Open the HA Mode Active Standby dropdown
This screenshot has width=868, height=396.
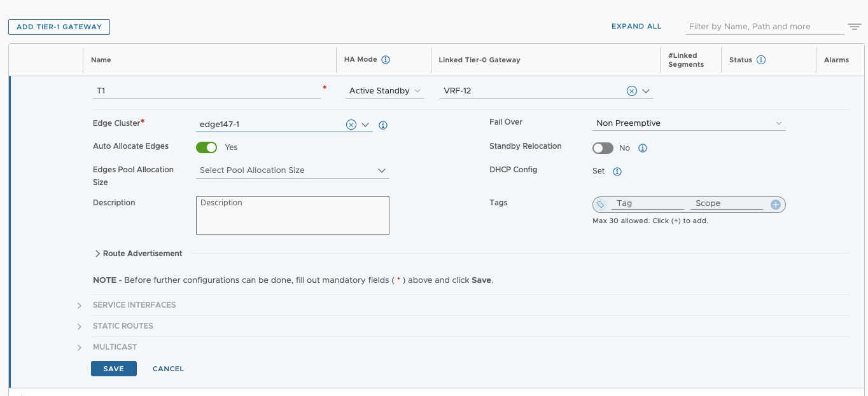click(x=385, y=91)
